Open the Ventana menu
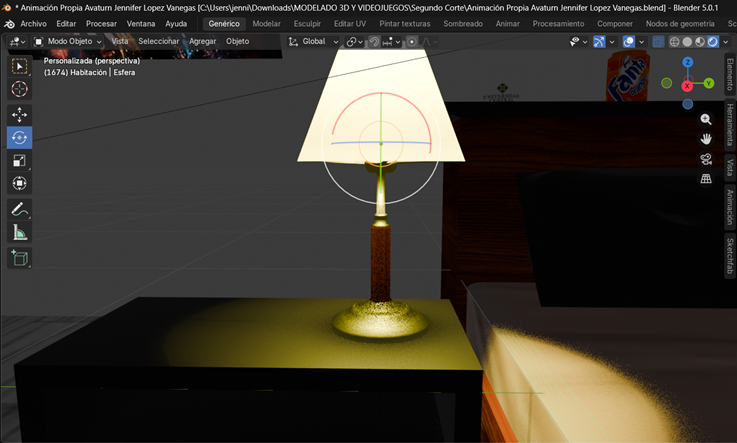The height and width of the screenshot is (443, 737). pyautogui.click(x=141, y=23)
